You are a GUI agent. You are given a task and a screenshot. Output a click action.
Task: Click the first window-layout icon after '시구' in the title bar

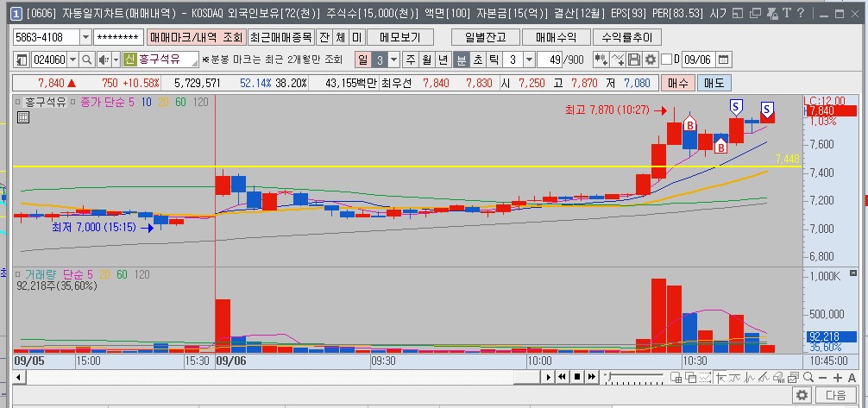click(x=738, y=13)
